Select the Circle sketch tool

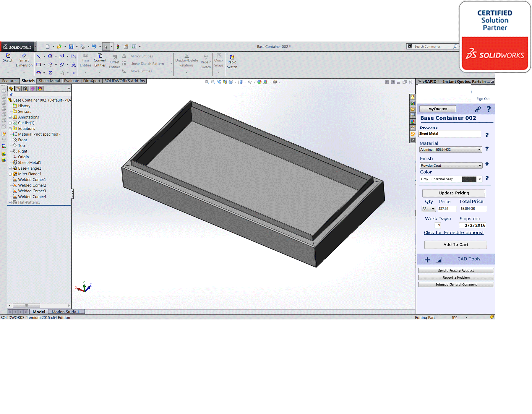(x=50, y=56)
